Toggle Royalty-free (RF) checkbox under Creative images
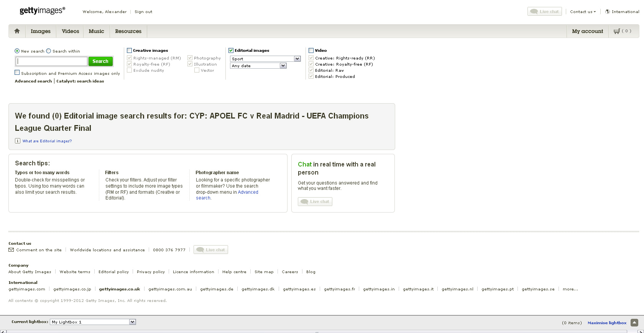The height and width of the screenshot is (333, 644). click(x=130, y=64)
